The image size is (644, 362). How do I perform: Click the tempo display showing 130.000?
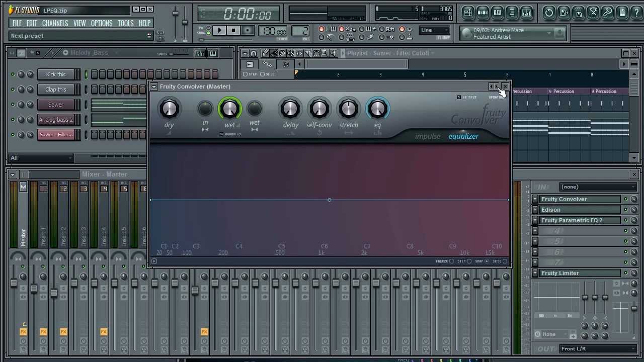(274, 31)
